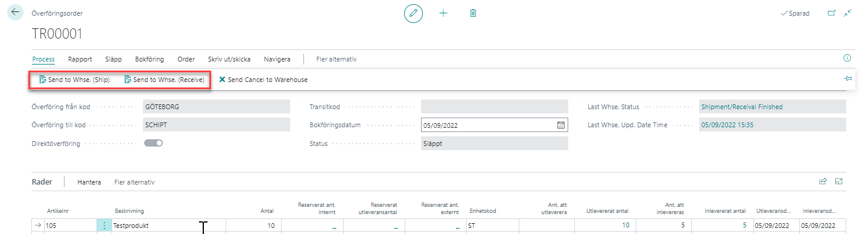This screenshot has width=868, height=234.
Task: Click the pin action bar icon
Action: click(x=848, y=79)
